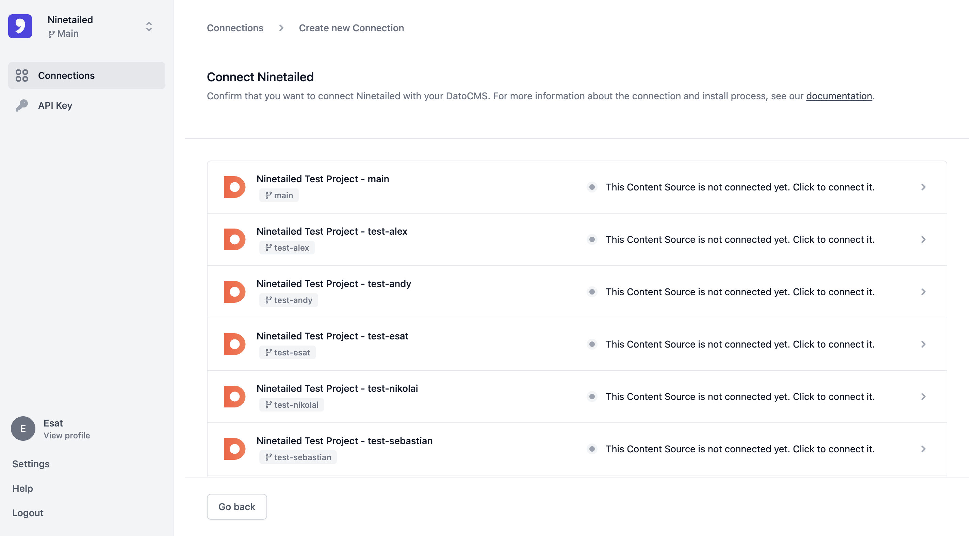
Task: Click the Connections grid icon
Action: click(x=22, y=75)
